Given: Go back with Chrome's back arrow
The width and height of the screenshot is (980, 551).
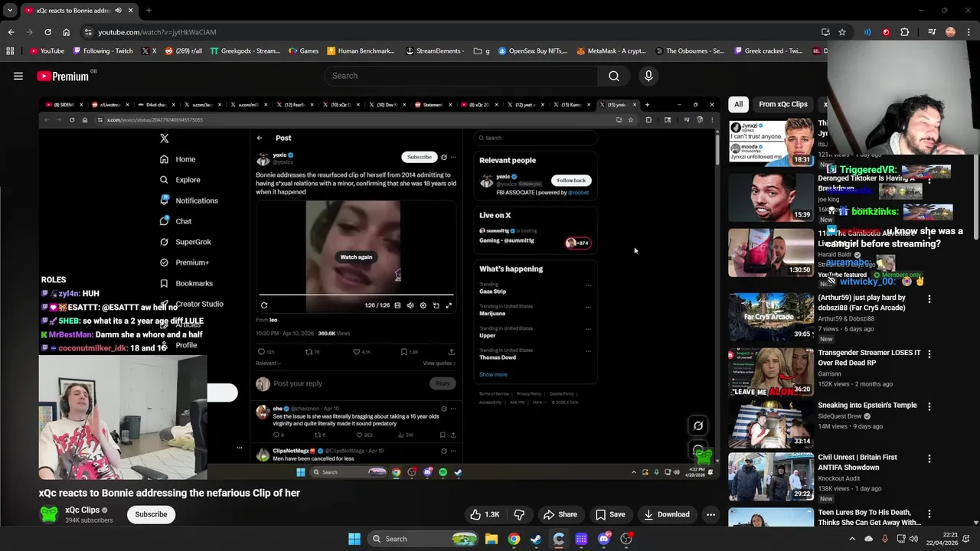Looking at the screenshot, I should click(x=11, y=32).
